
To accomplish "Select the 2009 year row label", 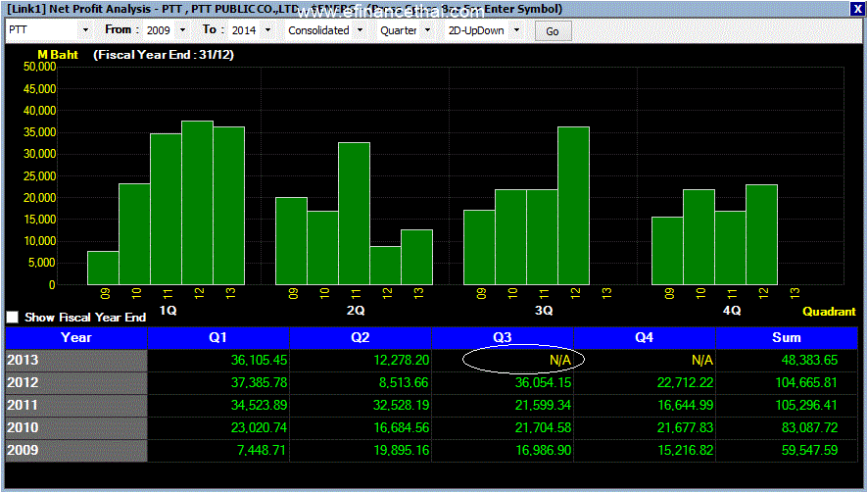I will (76, 451).
